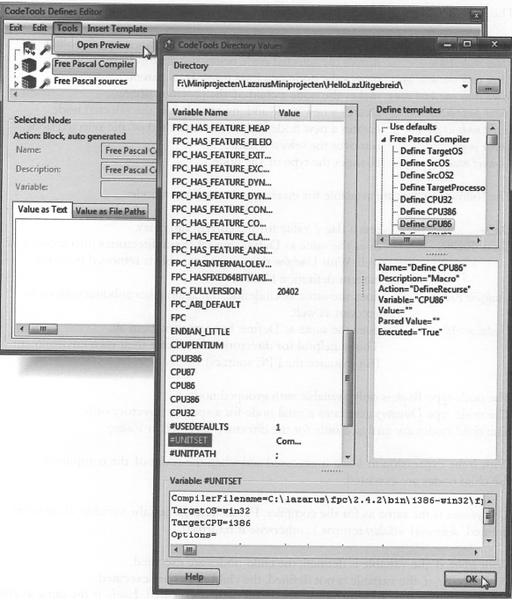
Task: Click the Description field in Selected Node
Action: click(x=130, y=170)
